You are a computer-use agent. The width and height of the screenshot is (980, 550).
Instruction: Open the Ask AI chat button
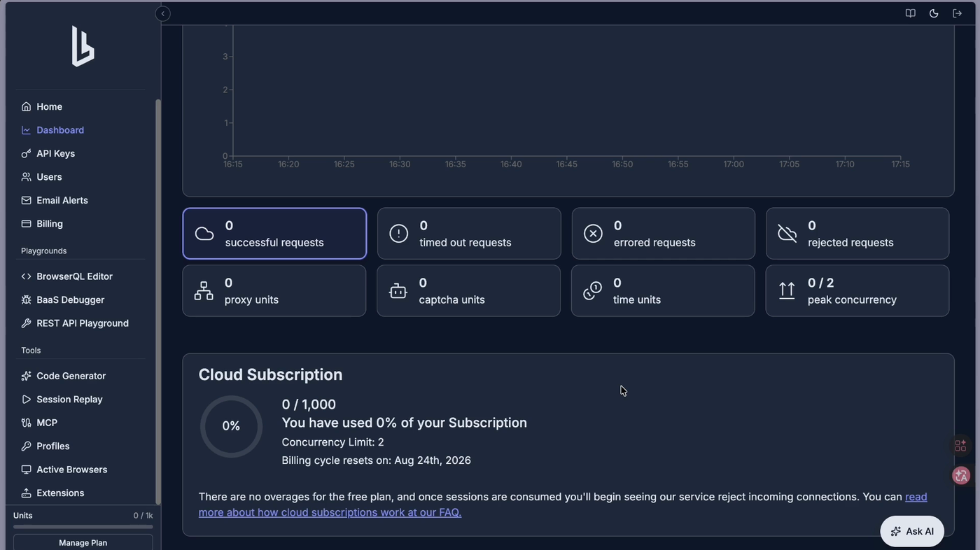912,531
